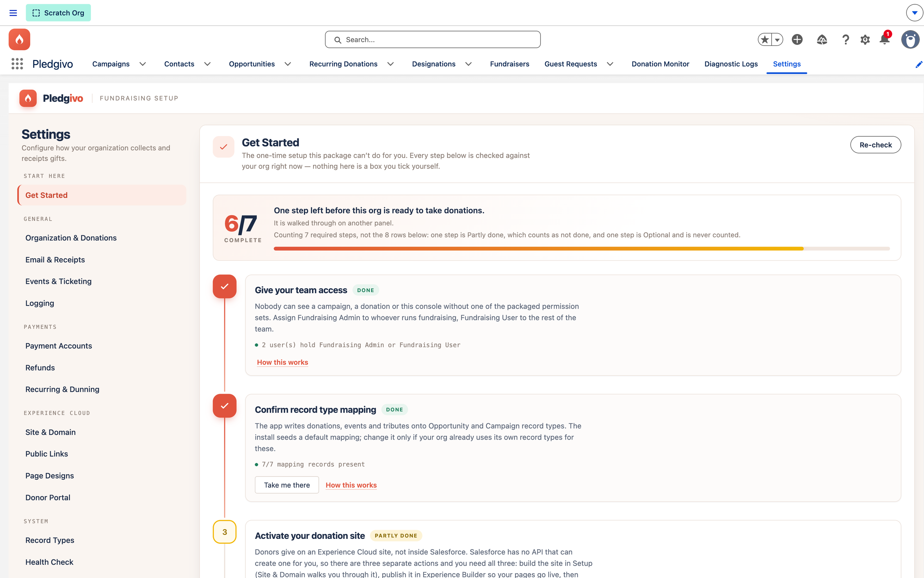Click the setup progress bar

[x=581, y=249]
